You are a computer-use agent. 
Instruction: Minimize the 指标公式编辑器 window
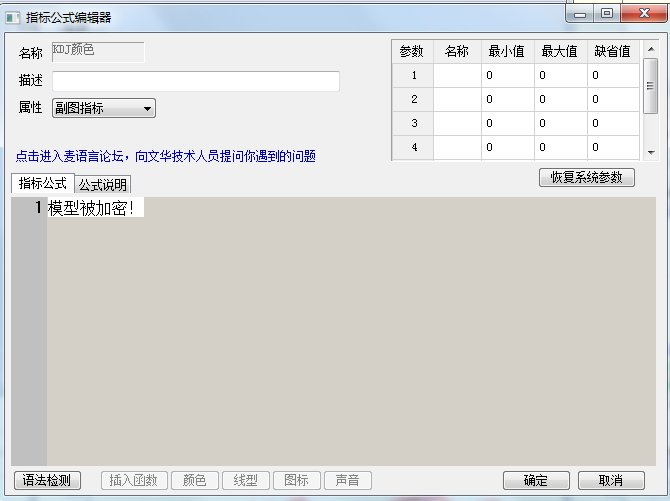[x=580, y=14]
